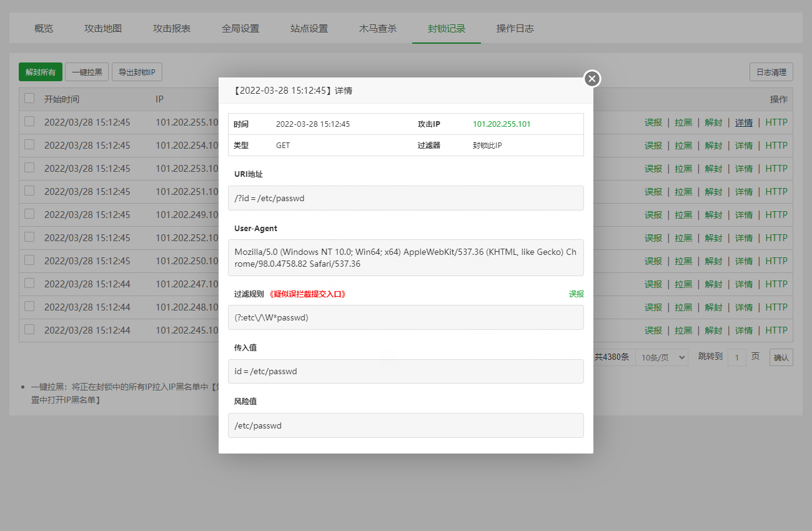Close the details dialog with X icon
The height and width of the screenshot is (531, 812).
592,79
